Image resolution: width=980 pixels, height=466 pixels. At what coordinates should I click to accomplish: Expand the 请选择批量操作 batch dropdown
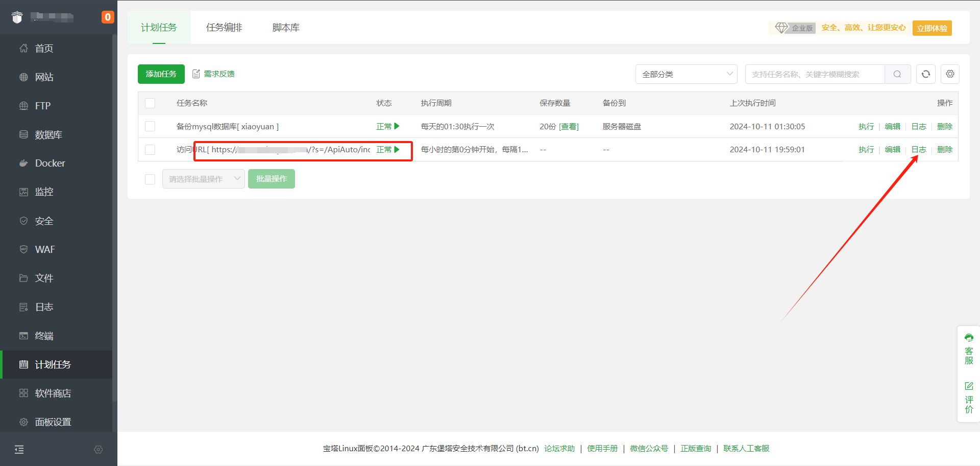pyautogui.click(x=203, y=179)
